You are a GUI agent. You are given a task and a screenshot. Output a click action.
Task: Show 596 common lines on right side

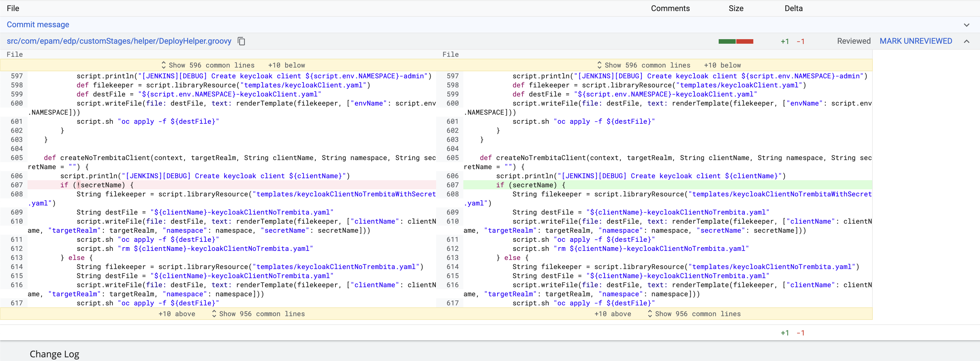644,65
